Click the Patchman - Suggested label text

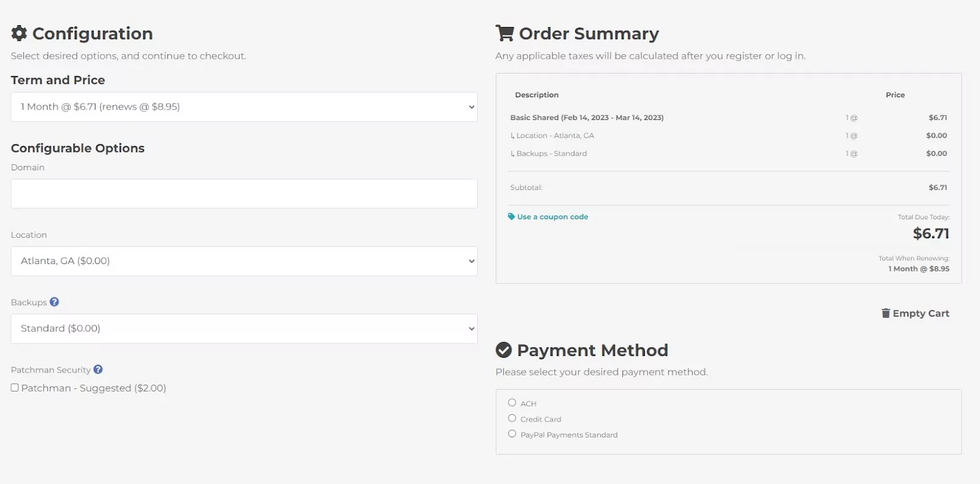coord(94,388)
